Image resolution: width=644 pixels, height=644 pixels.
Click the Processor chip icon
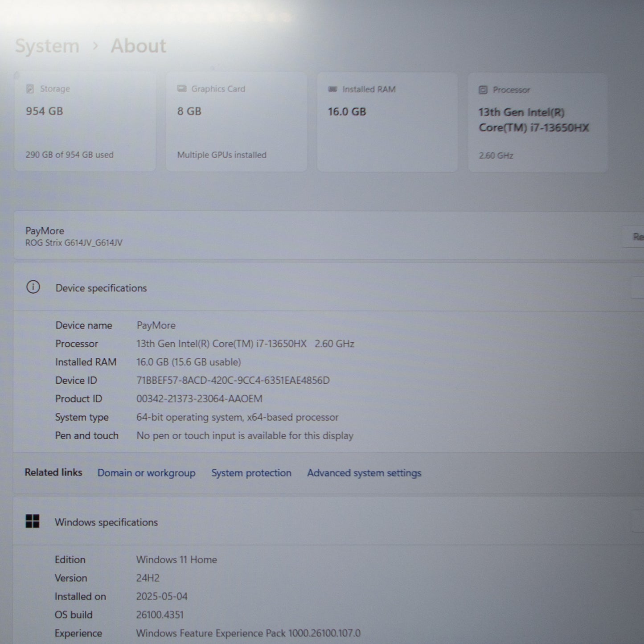click(483, 90)
